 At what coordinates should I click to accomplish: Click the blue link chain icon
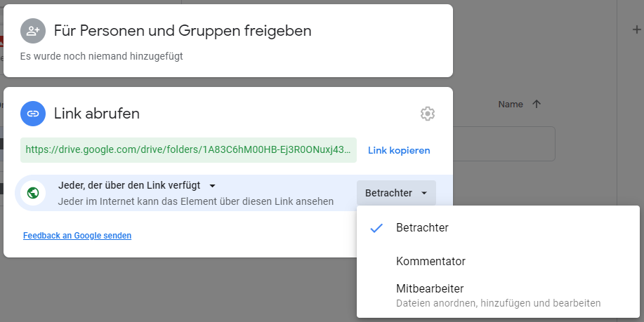tap(32, 113)
